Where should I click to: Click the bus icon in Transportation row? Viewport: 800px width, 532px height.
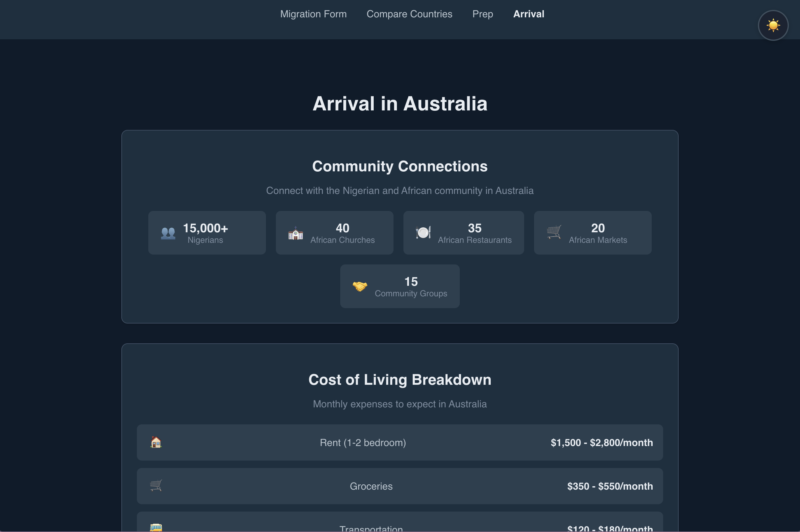[156, 528]
